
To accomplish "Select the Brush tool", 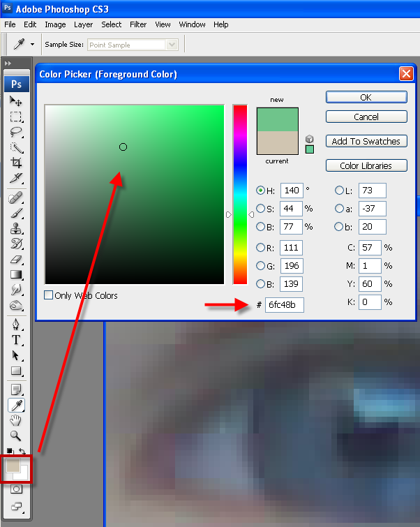I will click(x=16, y=213).
